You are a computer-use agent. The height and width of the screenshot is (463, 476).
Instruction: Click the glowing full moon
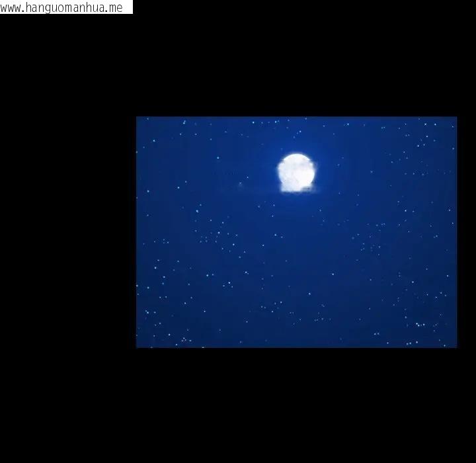click(296, 170)
